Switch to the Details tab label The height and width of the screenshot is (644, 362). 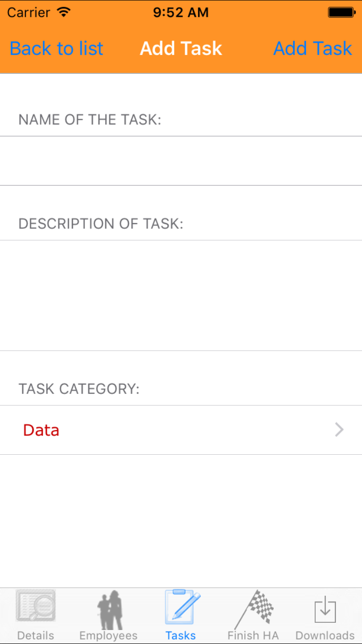tap(36, 635)
